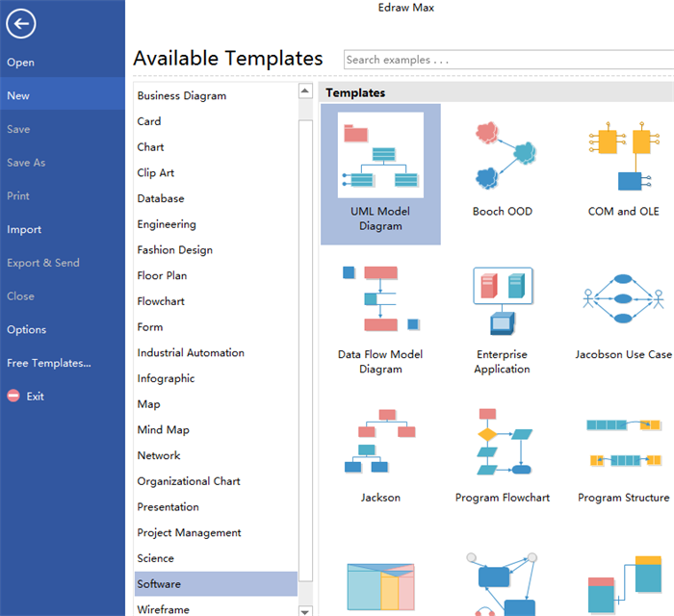
Task: Select Clip Art category
Action: point(156,172)
